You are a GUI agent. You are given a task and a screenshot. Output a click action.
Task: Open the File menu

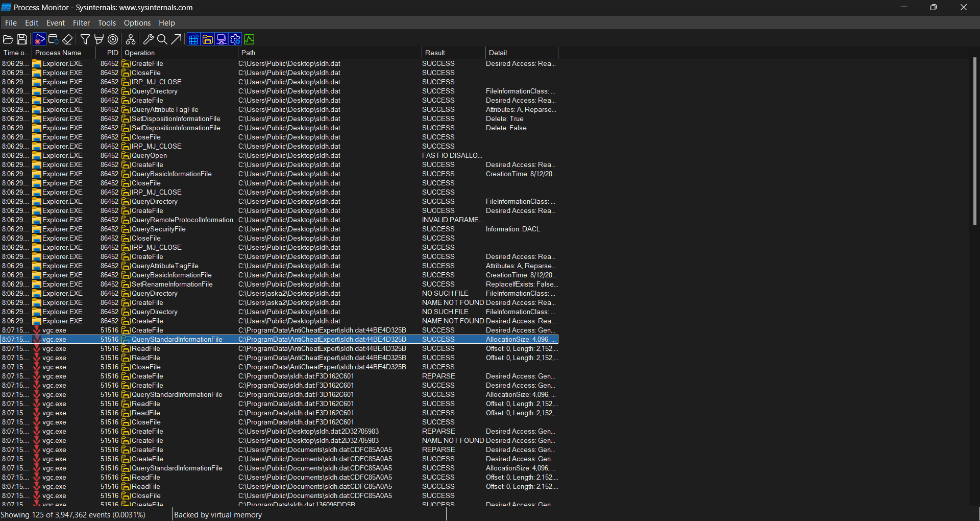[x=11, y=23]
